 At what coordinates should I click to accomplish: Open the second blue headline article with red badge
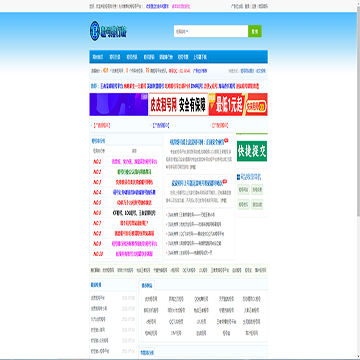pyautogui.click(x=196, y=183)
